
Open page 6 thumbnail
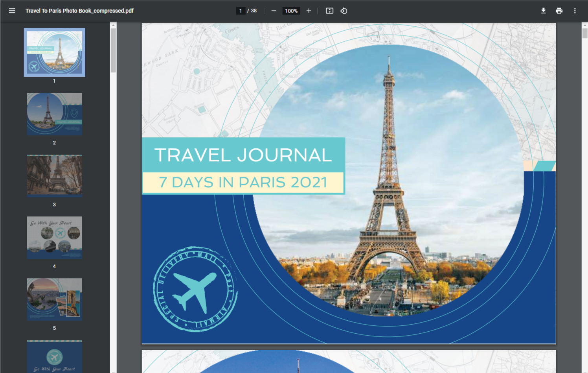tap(55, 356)
